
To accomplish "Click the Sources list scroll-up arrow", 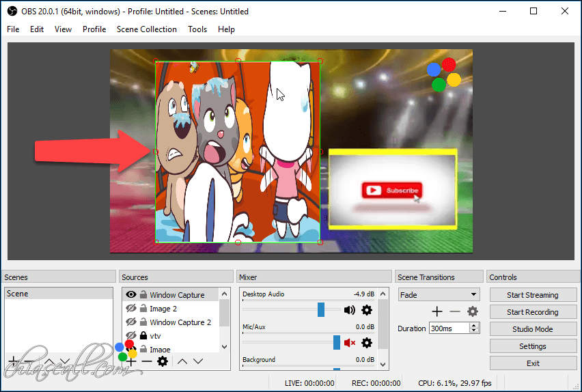I will point(224,294).
